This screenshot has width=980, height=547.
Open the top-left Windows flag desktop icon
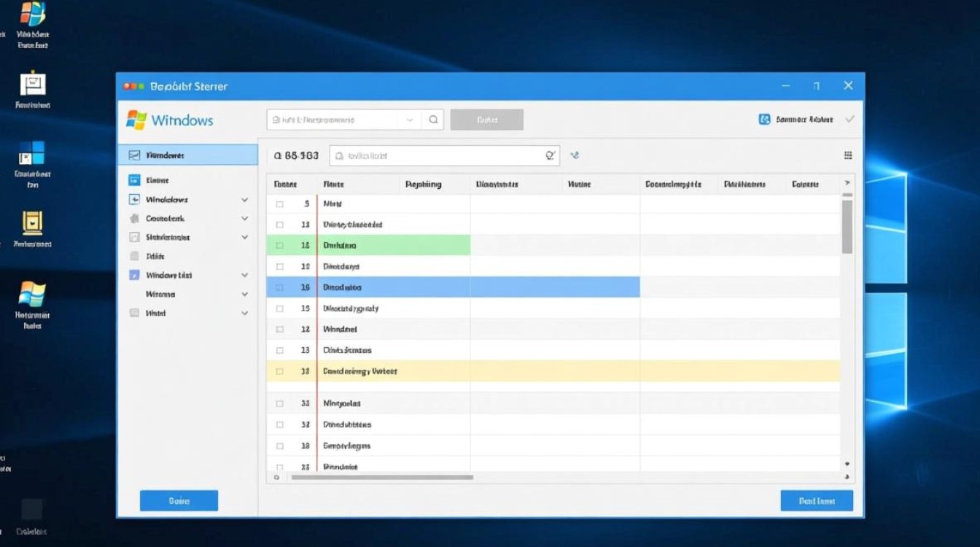[32, 14]
